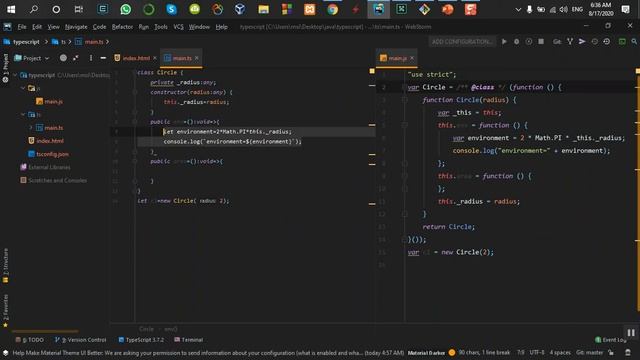Viewport: 640px width, 360px height.
Task: Run the current configuration with the play icon
Action: [x=504, y=42]
